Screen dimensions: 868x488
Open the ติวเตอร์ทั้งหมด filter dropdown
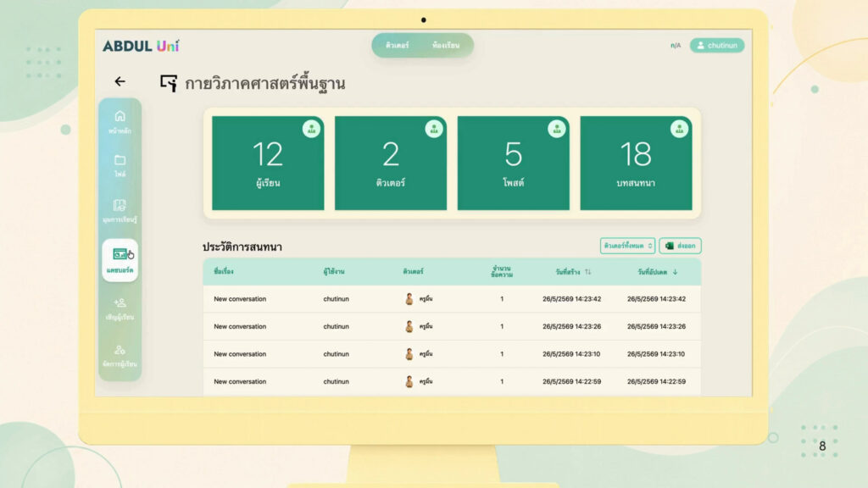(x=628, y=246)
